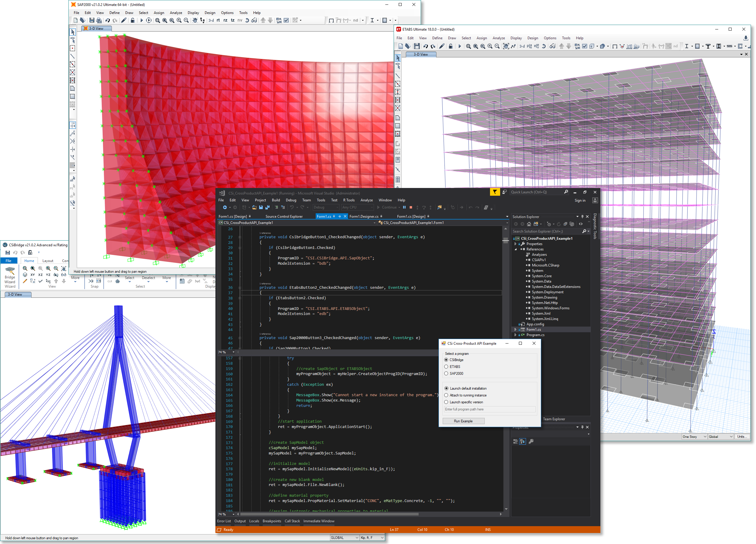Click the save icon in ETABS toolbar
Screen dimensions: 756x544
point(417,46)
